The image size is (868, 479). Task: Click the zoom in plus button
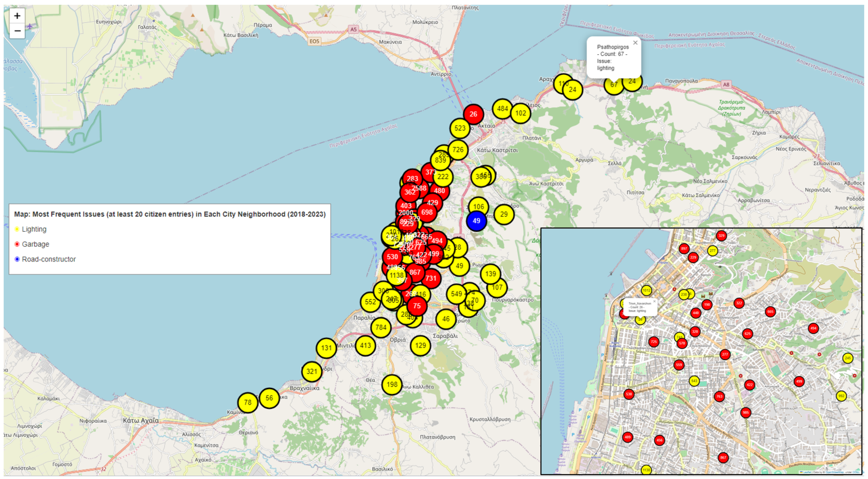(17, 16)
